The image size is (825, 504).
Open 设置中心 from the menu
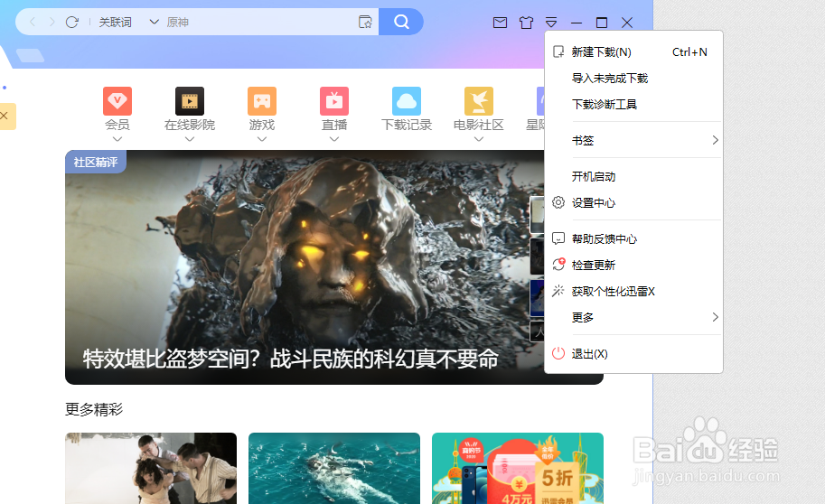click(633, 202)
